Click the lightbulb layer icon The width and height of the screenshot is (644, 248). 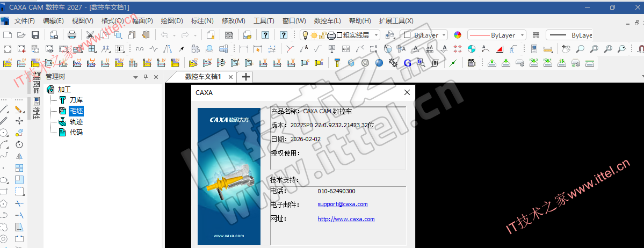tap(305, 35)
